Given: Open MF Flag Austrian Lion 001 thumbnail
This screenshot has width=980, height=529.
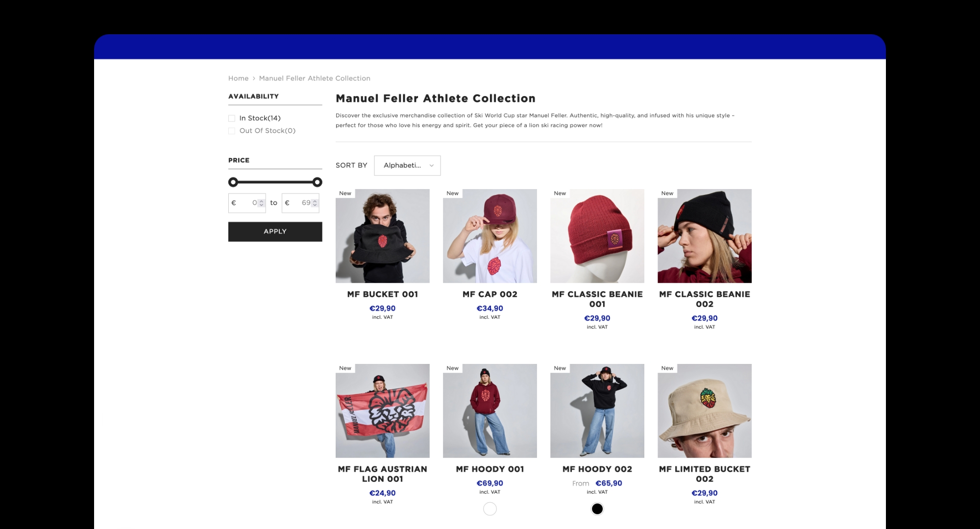Looking at the screenshot, I should [x=383, y=411].
